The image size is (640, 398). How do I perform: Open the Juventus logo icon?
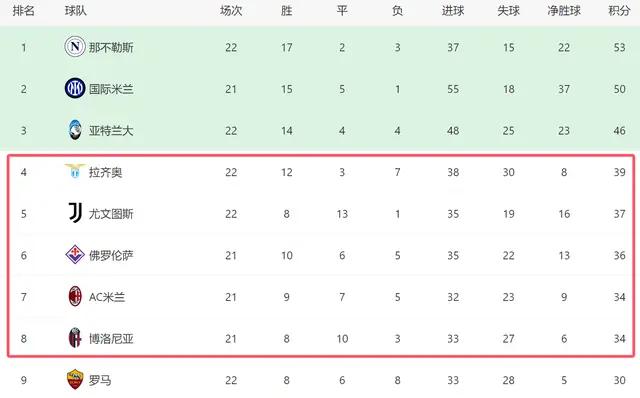click(x=76, y=213)
